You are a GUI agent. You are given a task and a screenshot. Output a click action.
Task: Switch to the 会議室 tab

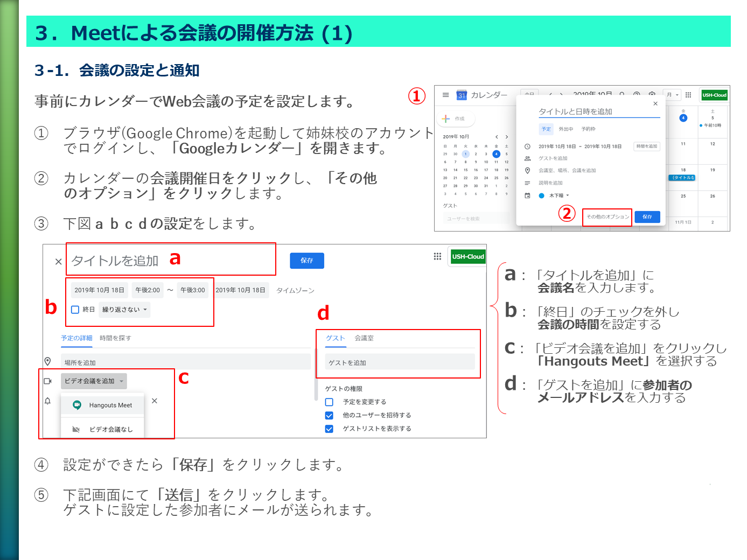click(x=364, y=338)
